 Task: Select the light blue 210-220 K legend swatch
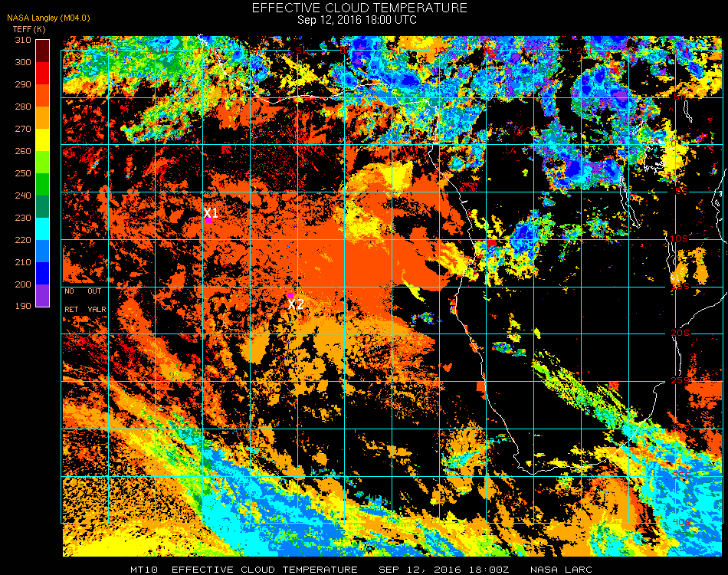pyautogui.click(x=42, y=251)
